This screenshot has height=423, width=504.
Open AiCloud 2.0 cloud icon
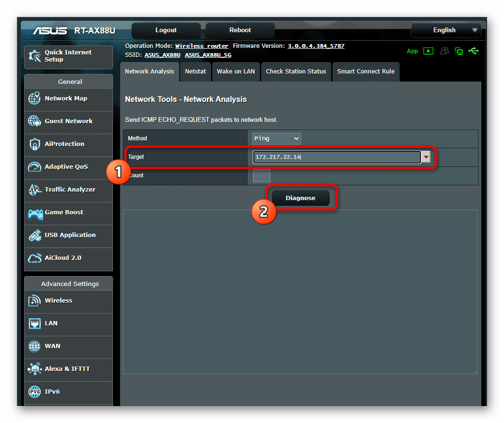[x=34, y=258]
